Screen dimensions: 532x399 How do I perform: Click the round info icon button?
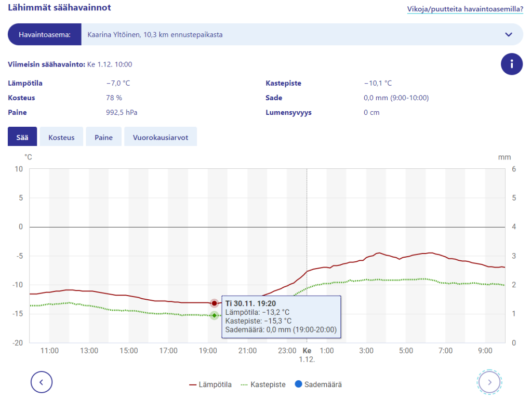click(x=512, y=64)
